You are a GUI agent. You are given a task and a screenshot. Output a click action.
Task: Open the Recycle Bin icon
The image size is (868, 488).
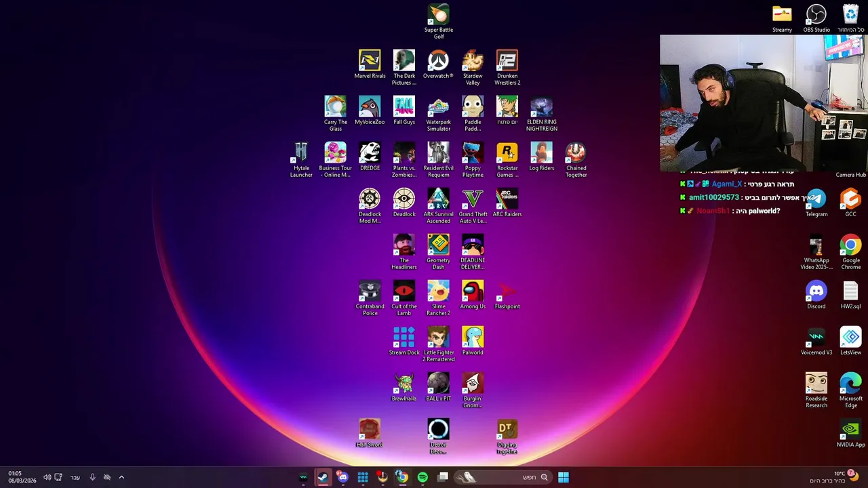[x=850, y=18]
